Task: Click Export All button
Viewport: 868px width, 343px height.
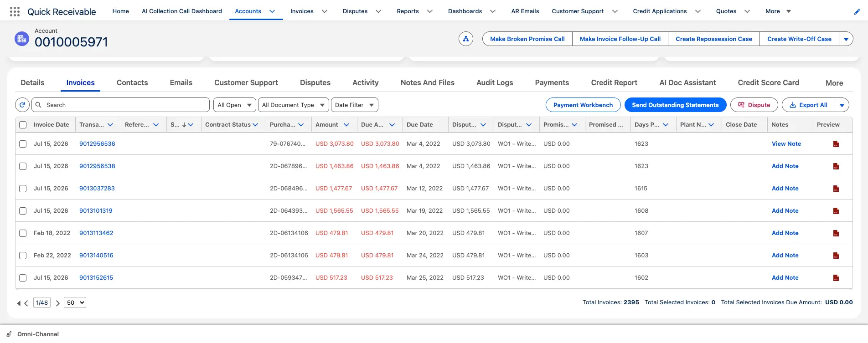Action: coord(808,105)
